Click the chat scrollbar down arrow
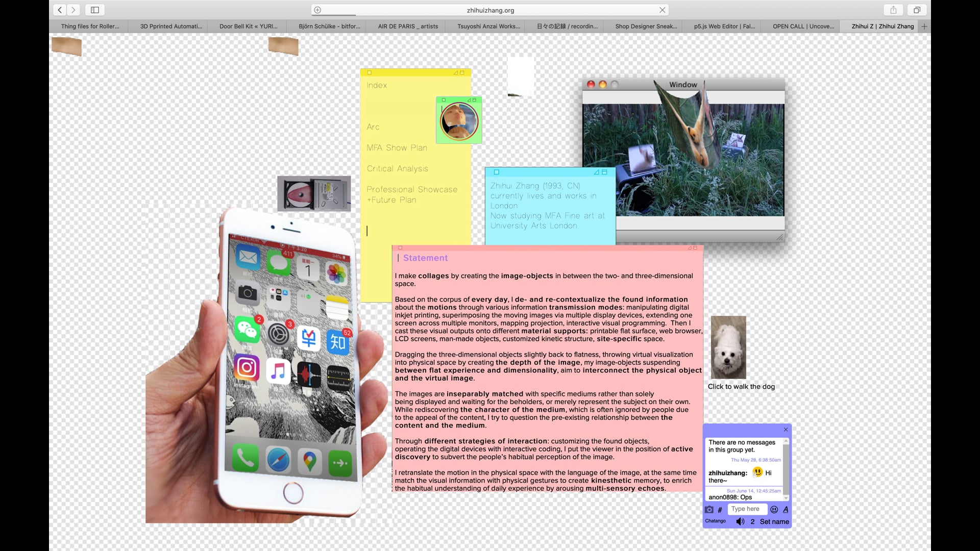The height and width of the screenshot is (551, 980). click(x=786, y=497)
